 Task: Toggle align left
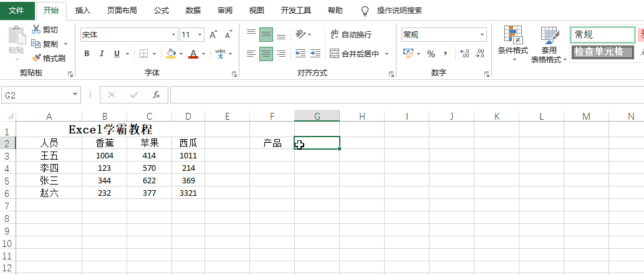pyautogui.click(x=251, y=54)
